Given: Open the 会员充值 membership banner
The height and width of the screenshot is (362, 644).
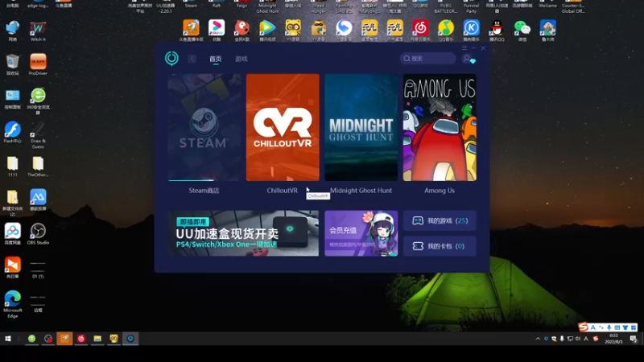Looking at the screenshot, I should pyautogui.click(x=361, y=233).
